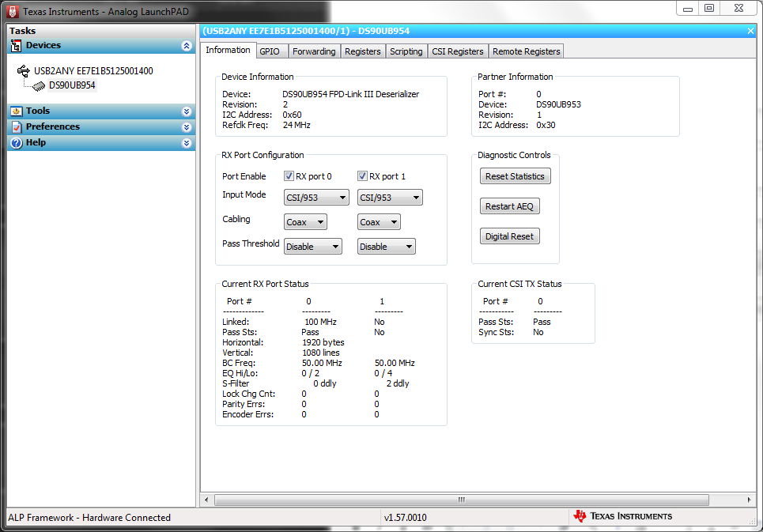
Task: Open RX port 1 Input Mode dropdown
Action: tap(390, 198)
